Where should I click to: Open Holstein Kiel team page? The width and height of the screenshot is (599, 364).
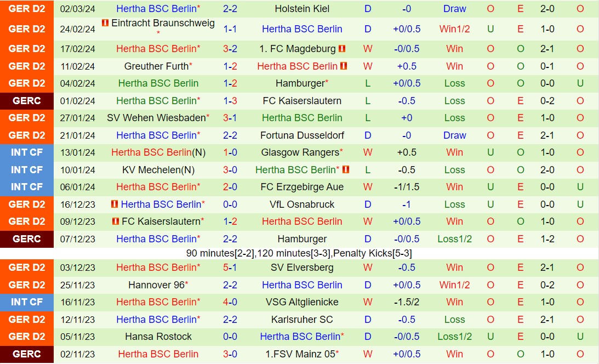[x=302, y=9]
